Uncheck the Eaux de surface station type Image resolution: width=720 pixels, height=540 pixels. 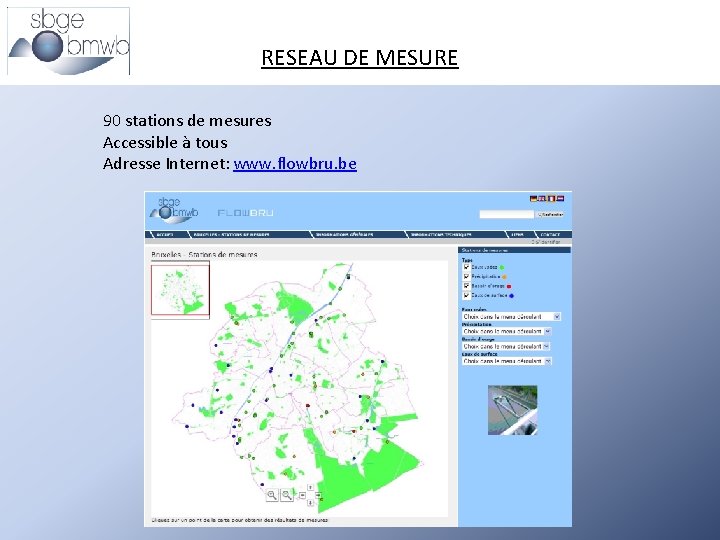[466, 295]
